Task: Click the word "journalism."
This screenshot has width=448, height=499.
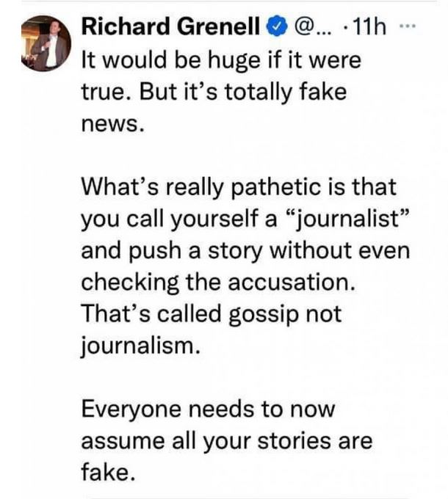Action: tap(140, 345)
